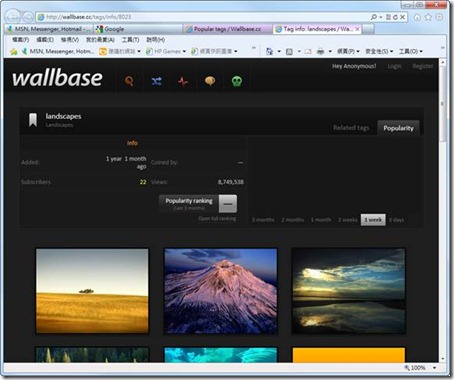454x380 pixels.
Task: Click the mail icon in command bar
Action: pyautogui.click(x=308, y=52)
